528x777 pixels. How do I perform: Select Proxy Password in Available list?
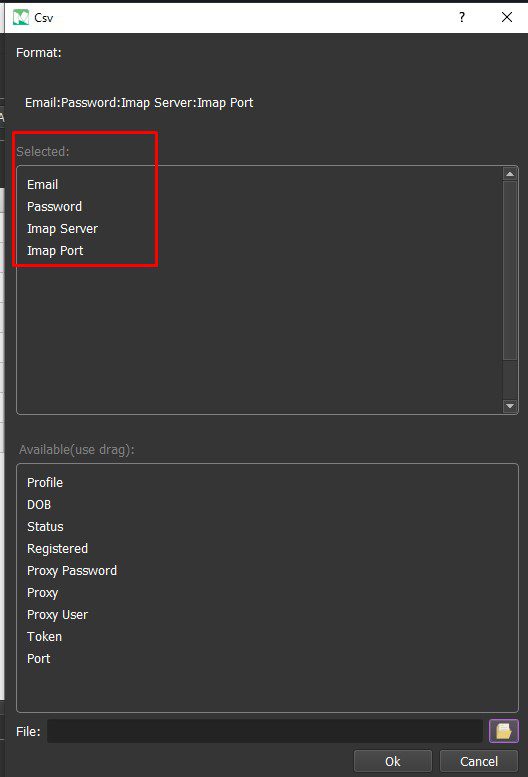click(x=72, y=570)
